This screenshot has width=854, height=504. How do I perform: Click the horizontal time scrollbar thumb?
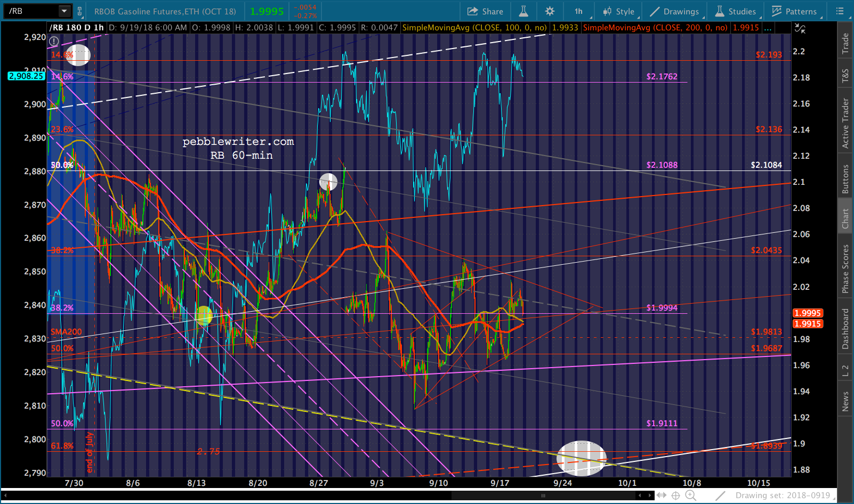tap(543, 495)
